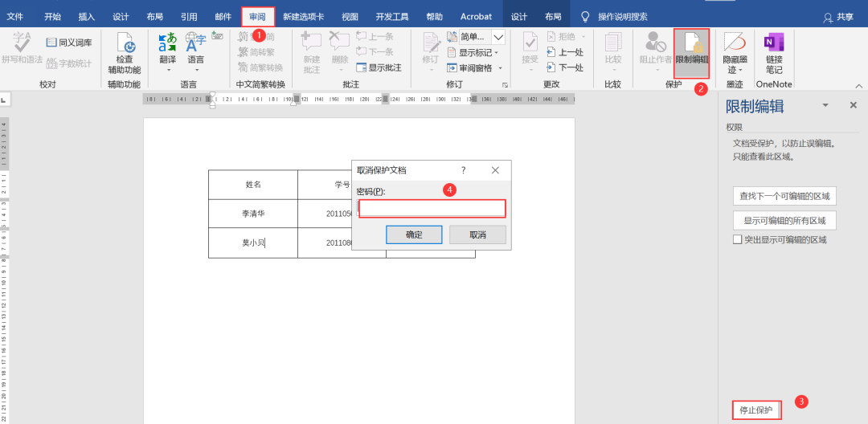Screen dimensions: 868x424
Task: Open the View (视图) ribbon tab
Action: 350,16
